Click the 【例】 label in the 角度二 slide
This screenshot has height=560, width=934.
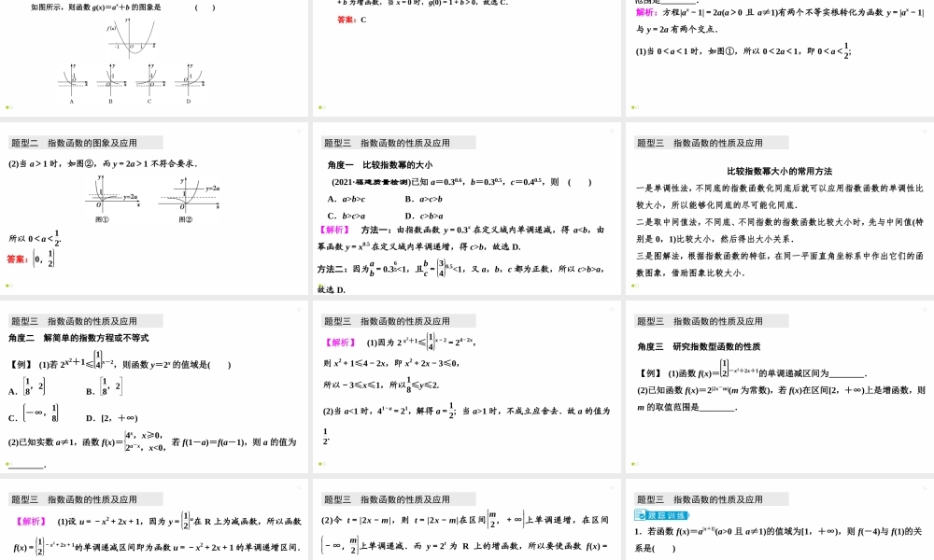click(21, 365)
